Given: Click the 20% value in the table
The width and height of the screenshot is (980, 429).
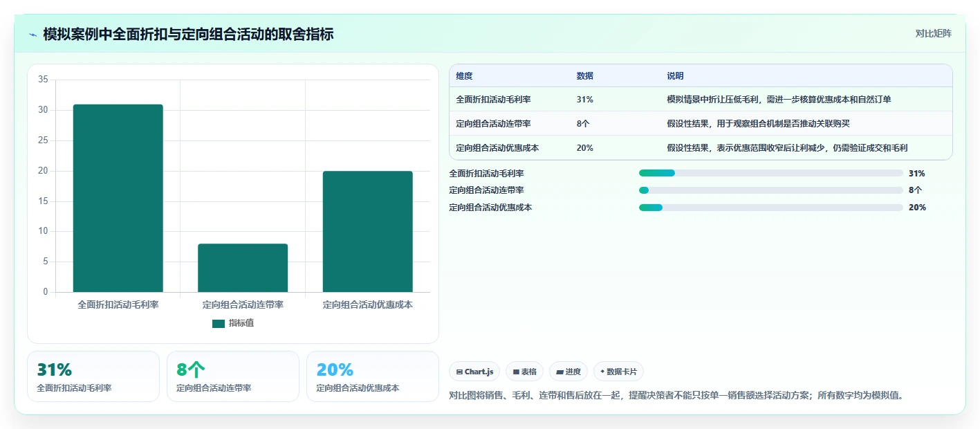Looking at the screenshot, I should (x=584, y=148).
